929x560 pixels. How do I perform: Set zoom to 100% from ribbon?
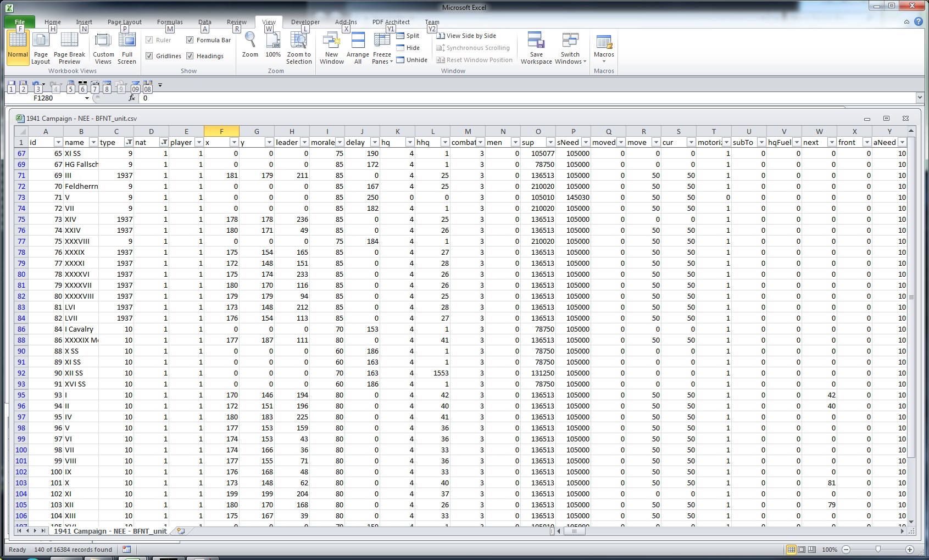pyautogui.click(x=273, y=45)
